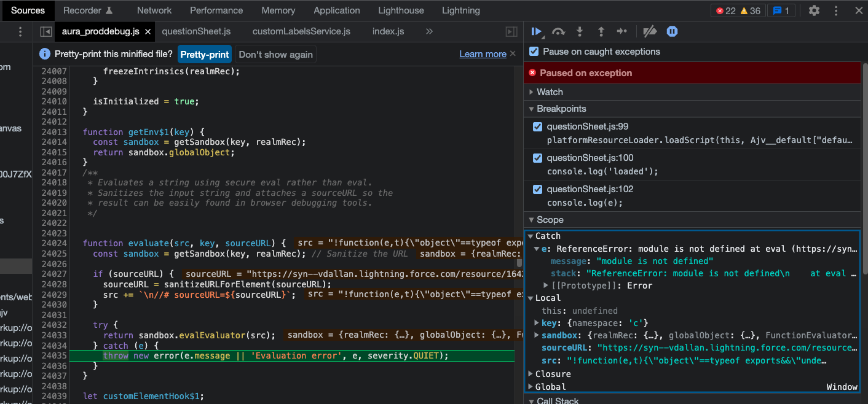Click line number 24024 in the gutter
This screenshot has height=404, width=868.
click(54, 243)
